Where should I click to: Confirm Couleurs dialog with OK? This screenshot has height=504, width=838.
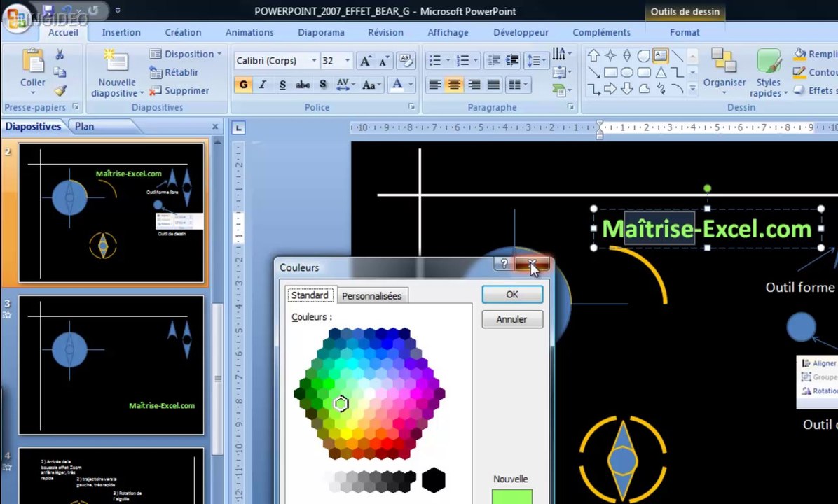coord(512,295)
